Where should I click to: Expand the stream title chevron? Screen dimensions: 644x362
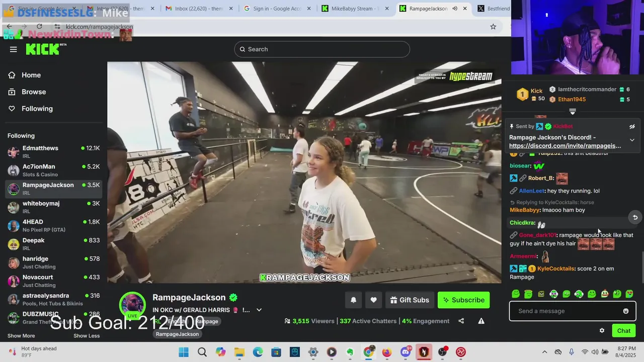[259, 310]
